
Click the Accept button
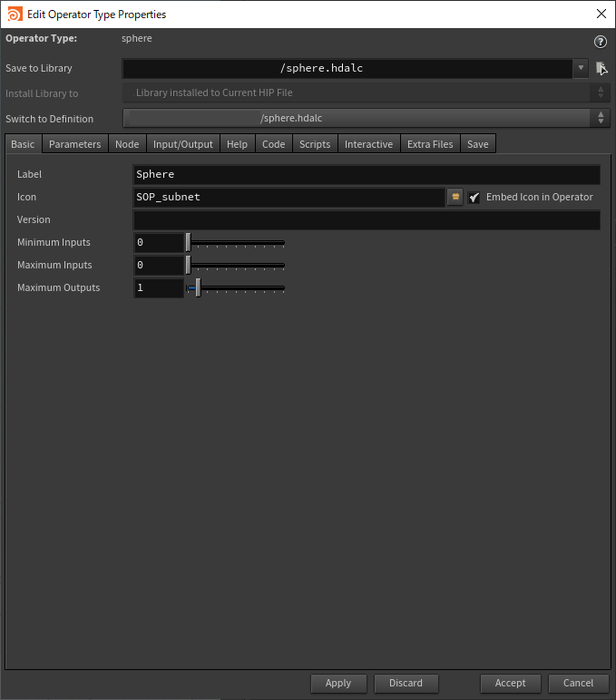511,683
